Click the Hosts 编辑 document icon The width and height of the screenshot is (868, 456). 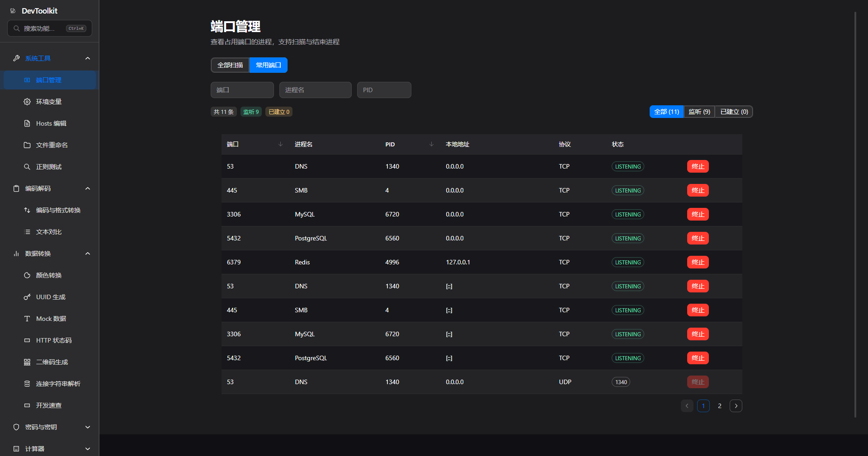(x=27, y=123)
